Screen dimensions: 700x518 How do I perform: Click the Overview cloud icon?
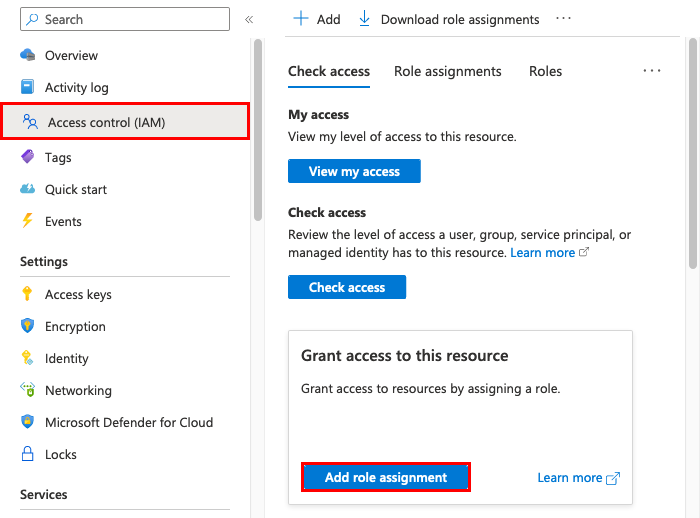(x=28, y=55)
